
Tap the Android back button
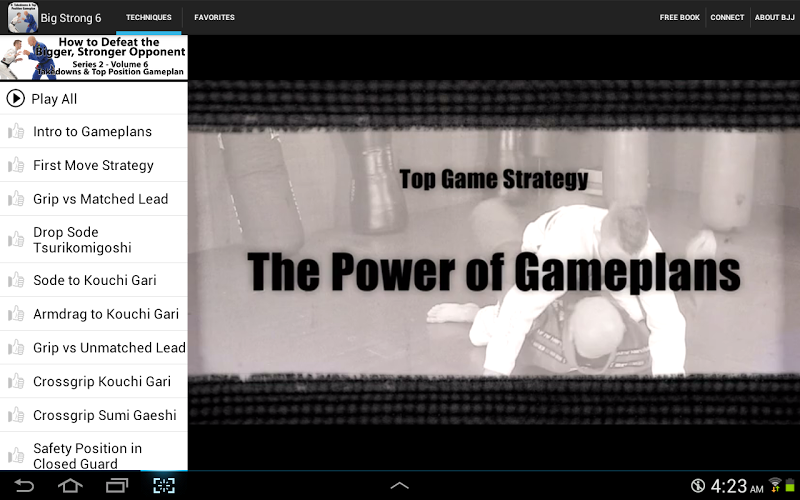click(23, 485)
